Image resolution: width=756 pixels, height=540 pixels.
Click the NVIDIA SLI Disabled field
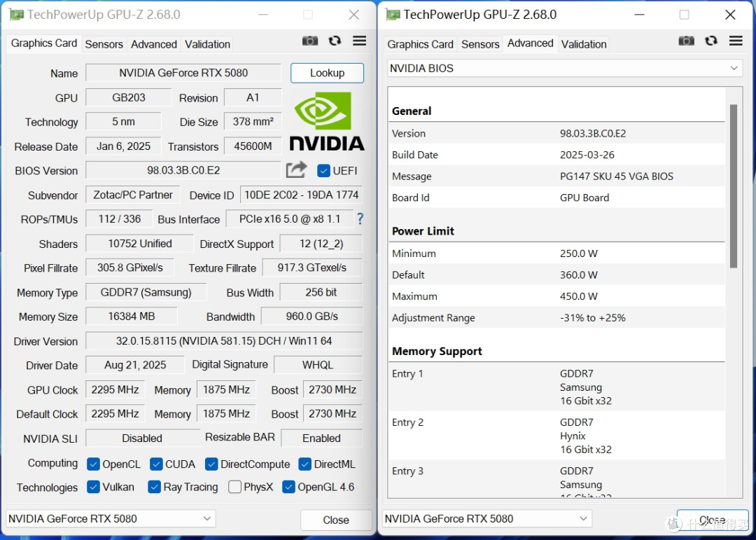tap(142, 438)
